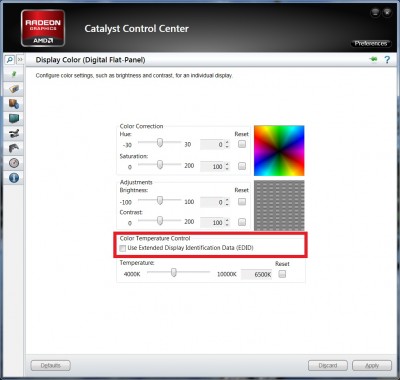The image size is (400, 380).
Task: Click the rainbow color wheel preview
Action: [279, 151]
